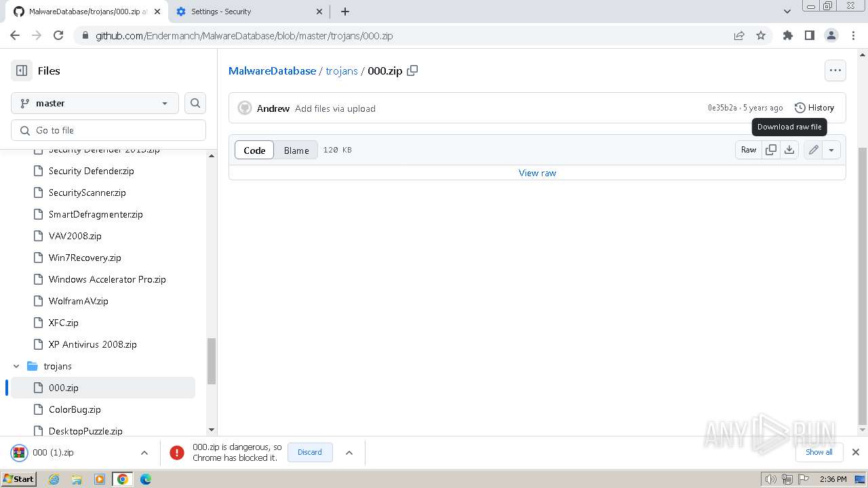Close the downloads bar
This screenshot has height=488, width=868.
click(x=855, y=452)
